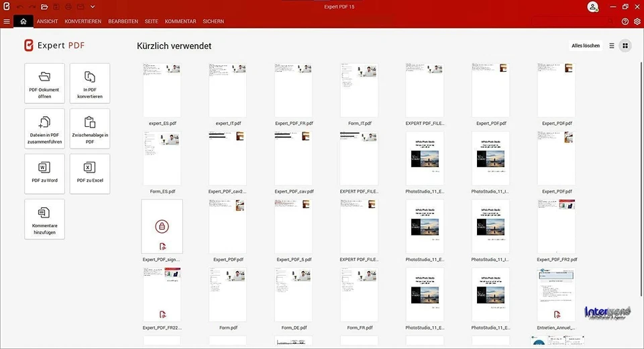Screen dimensions: 644x349
Task: Click the In PDF konvertieren tile
Action: (x=90, y=83)
